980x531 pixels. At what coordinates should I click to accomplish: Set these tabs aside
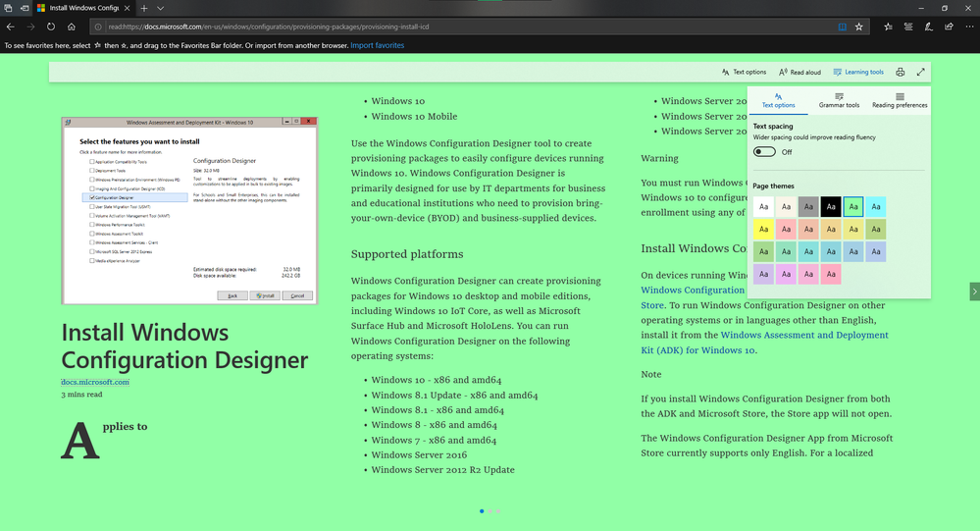tap(25, 8)
